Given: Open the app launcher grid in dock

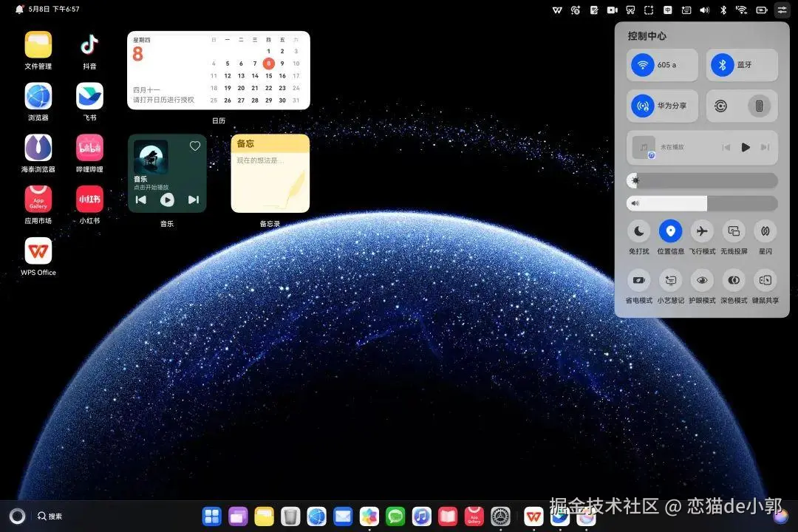Looking at the screenshot, I should coord(212,516).
